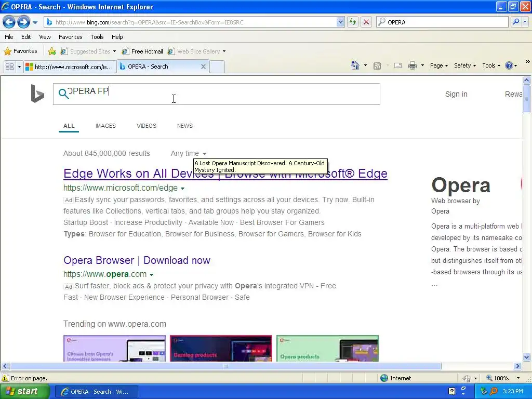Click the Quick Tabs grid icon
This screenshot has height=399, width=532.
click(9, 66)
